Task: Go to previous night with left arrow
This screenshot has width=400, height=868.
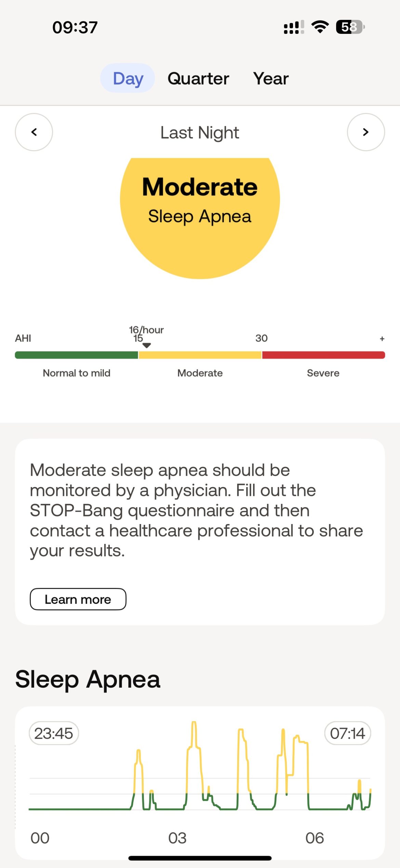Action: click(x=34, y=132)
